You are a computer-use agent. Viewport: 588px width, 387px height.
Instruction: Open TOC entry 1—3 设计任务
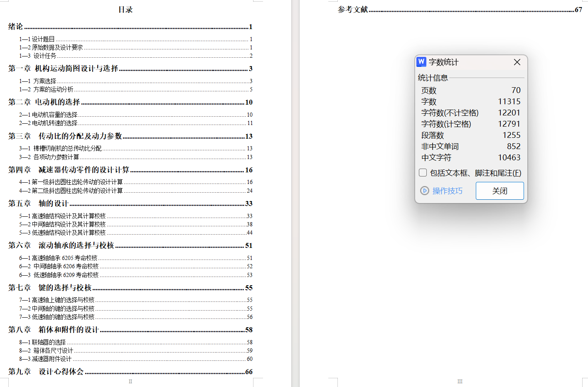pyautogui.click(x=135, y=56)
